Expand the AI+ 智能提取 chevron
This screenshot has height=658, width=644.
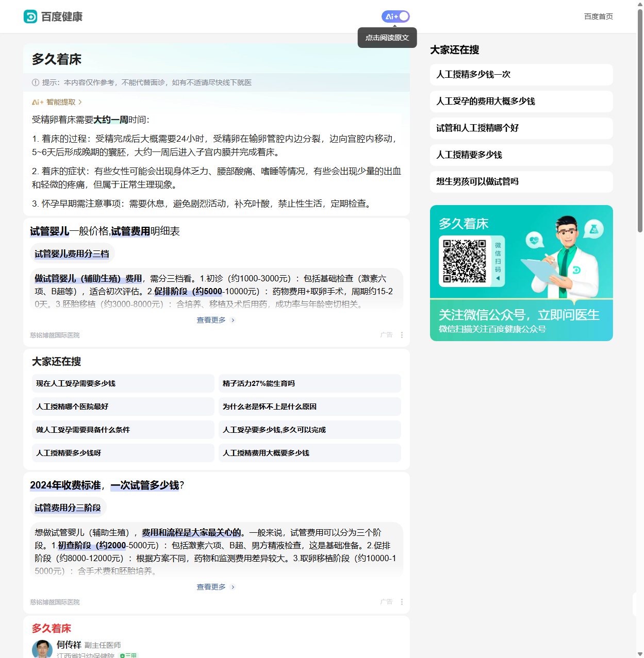80,102
